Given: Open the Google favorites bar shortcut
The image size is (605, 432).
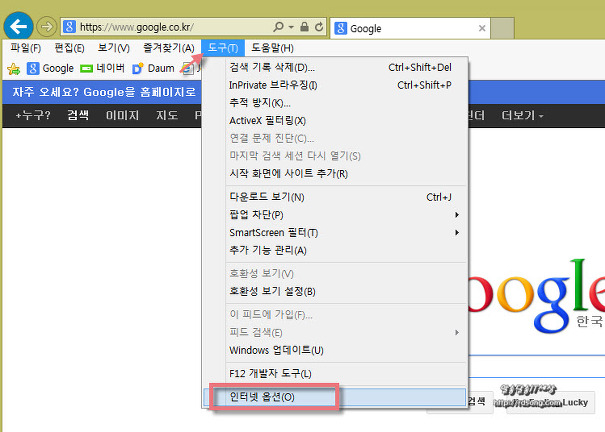Looking at the screenshot, I should pyautogui.click(x=51, y=69).
